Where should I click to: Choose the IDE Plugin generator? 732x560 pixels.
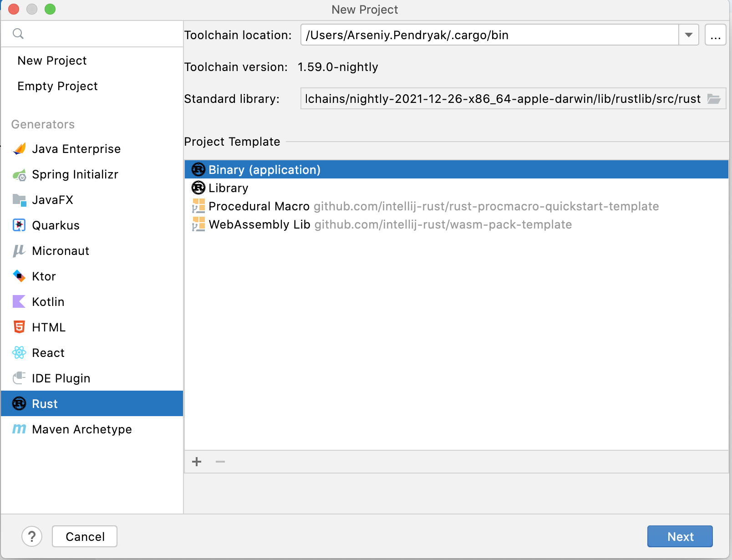(x=92, y=378)
